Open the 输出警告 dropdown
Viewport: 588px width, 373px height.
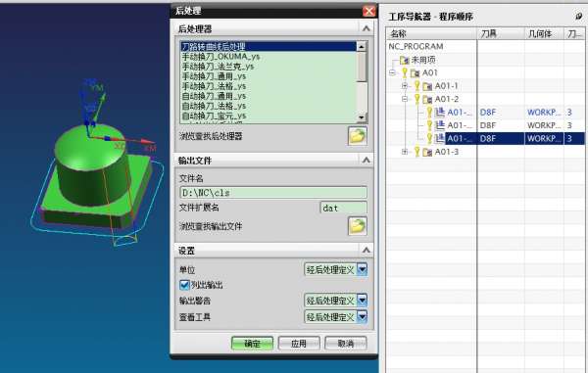[362, 300]
